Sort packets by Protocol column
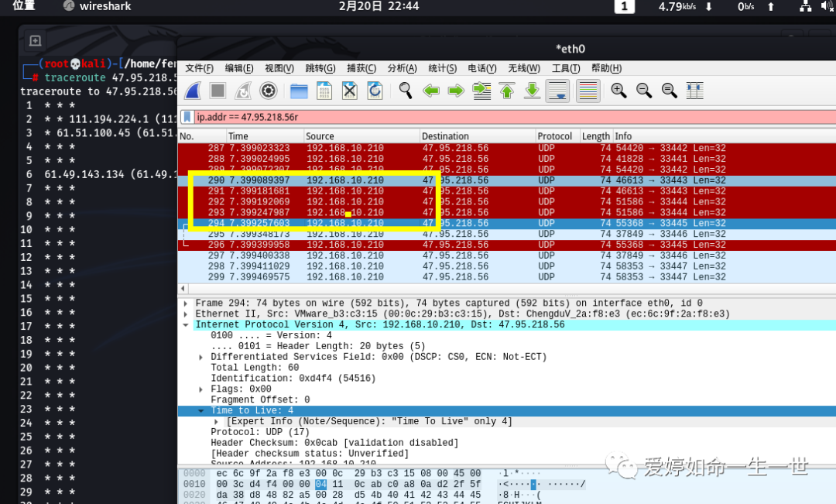The image size is (836, 504). 557,136
